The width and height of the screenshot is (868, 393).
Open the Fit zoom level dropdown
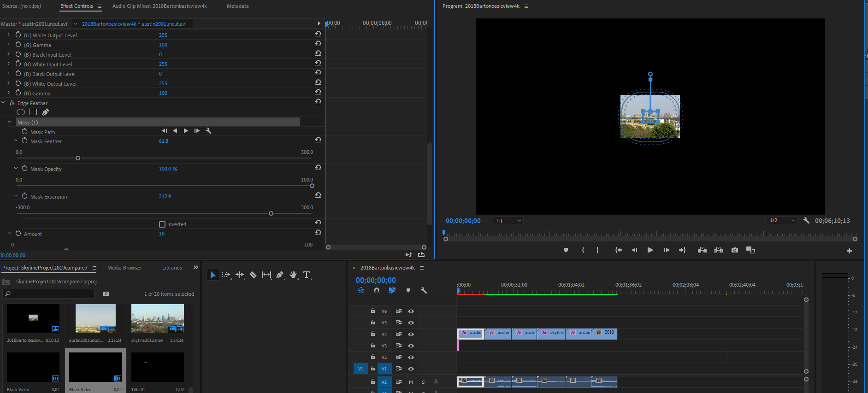click(508, 221)
